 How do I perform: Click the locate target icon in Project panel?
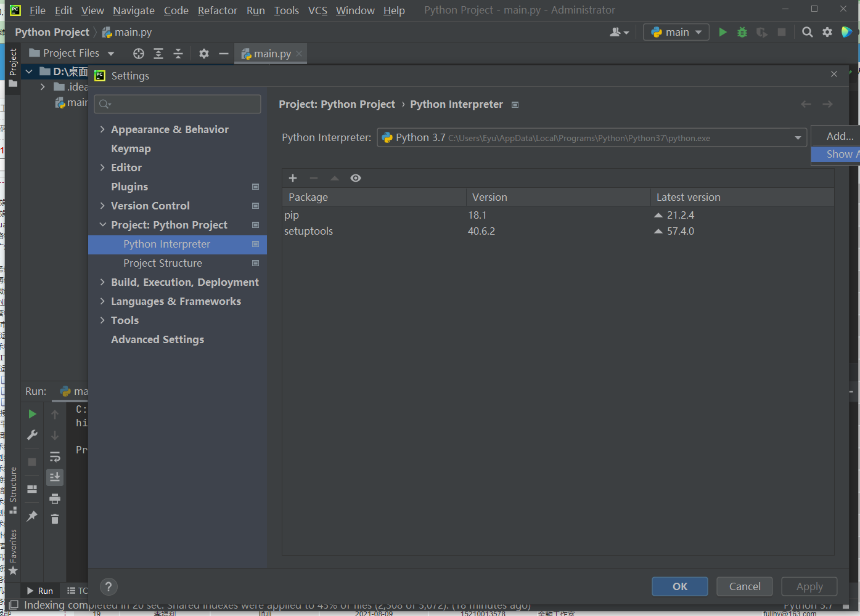pyautogui.click(x=139, y=54)
